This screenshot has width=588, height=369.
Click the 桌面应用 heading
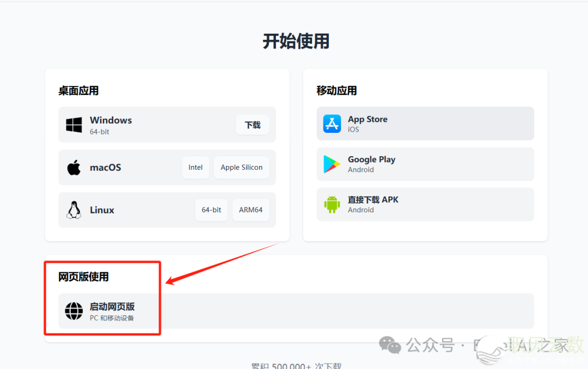78,91
